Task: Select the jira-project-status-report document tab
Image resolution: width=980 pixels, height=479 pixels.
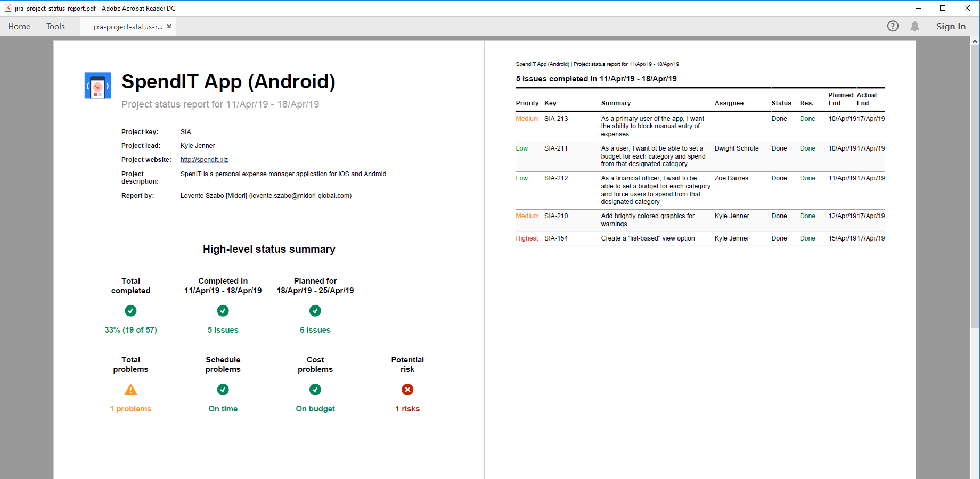Action: pos(128,27)
